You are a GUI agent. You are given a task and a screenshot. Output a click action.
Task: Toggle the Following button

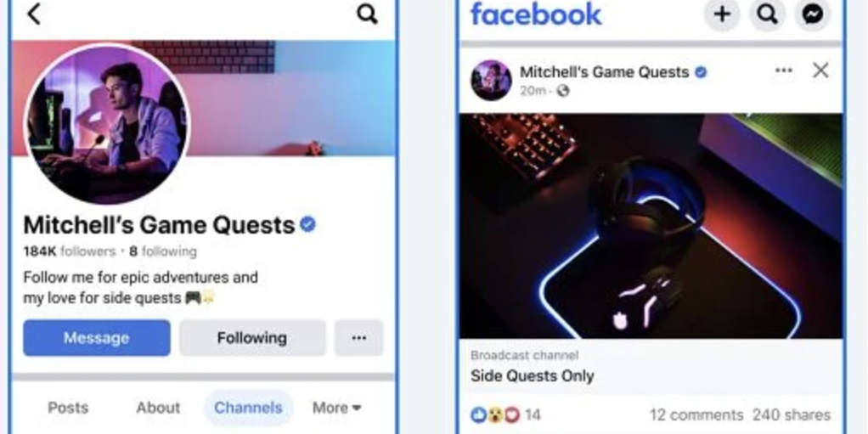pyautogui.click(x=252, y=338)
